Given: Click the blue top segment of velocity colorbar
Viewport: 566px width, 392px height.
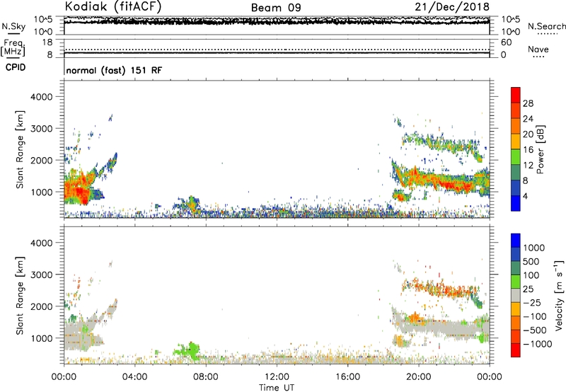Looking at the screenshot, I should coord(516,241).
